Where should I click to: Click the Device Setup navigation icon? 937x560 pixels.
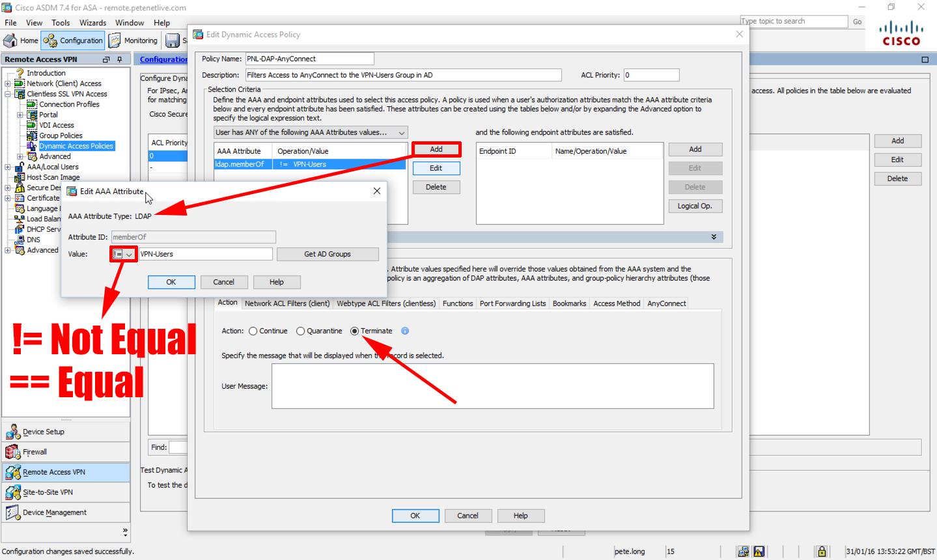12,432
